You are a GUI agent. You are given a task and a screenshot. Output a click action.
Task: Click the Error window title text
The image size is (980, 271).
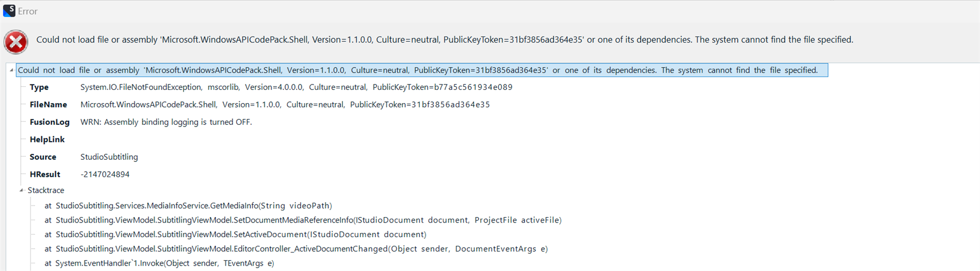[x=28, y=11]
